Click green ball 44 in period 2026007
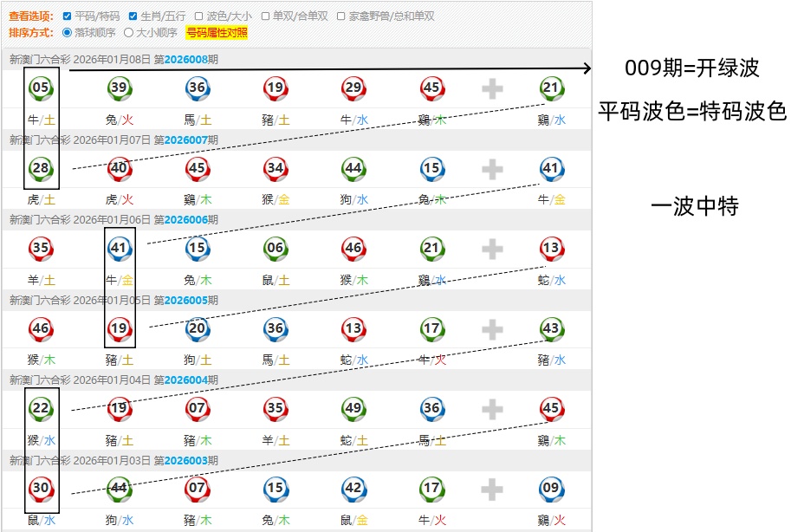Viewport: 804px width, 532px height. tap(353, 168)
